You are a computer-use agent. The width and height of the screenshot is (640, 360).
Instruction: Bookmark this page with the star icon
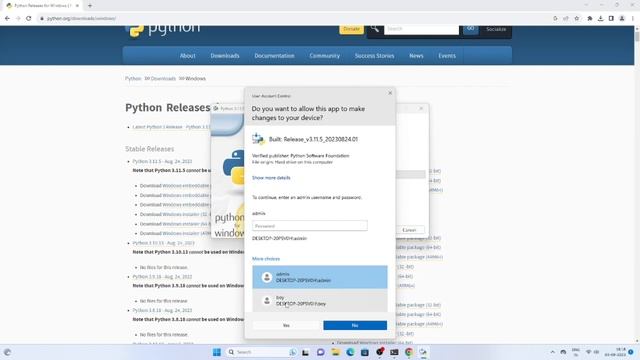point(577,18)
